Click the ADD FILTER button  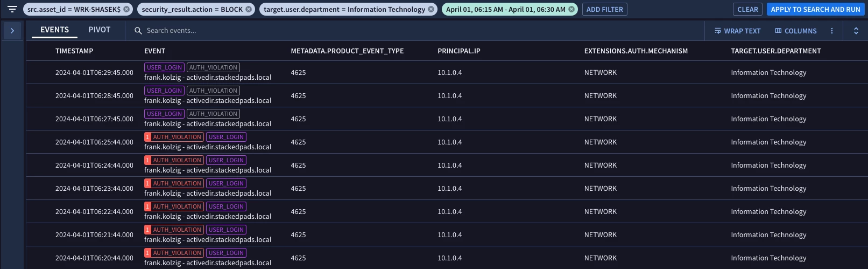tap(605, 9)
